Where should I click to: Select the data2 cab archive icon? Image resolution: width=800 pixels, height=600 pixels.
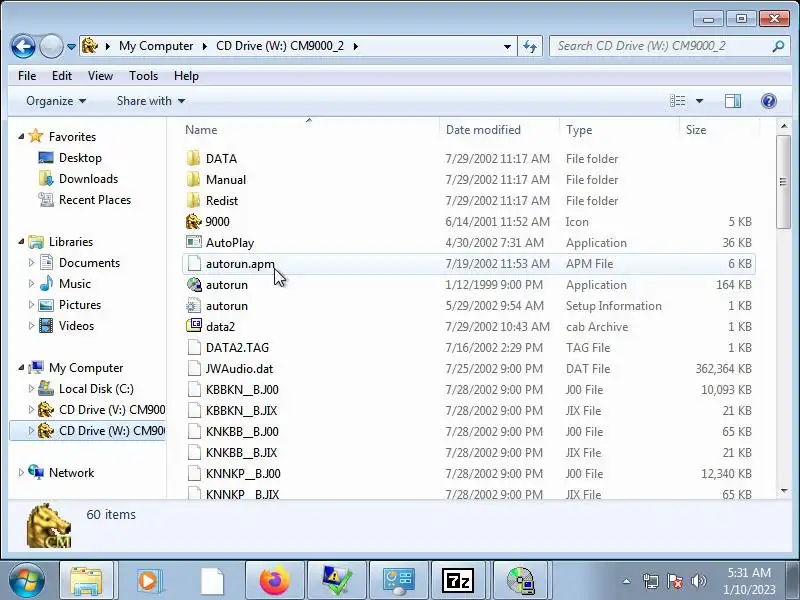coord(194,326)
